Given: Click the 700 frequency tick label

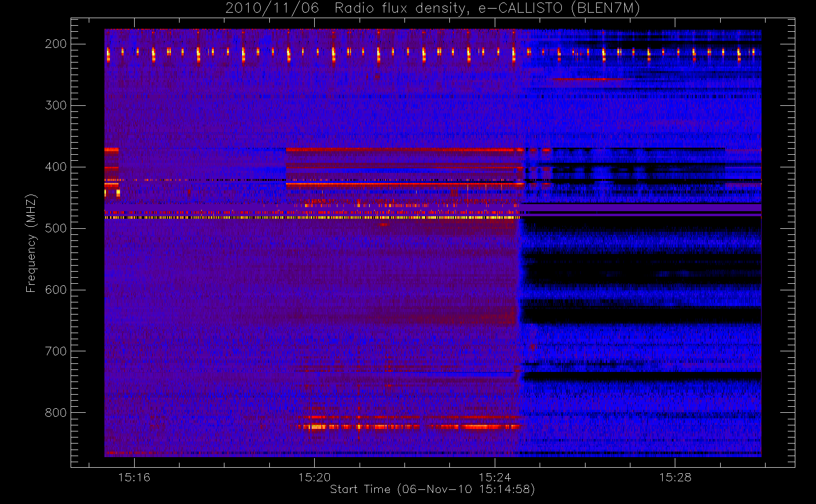Looking at the screenshot, I should pos(55,351).
